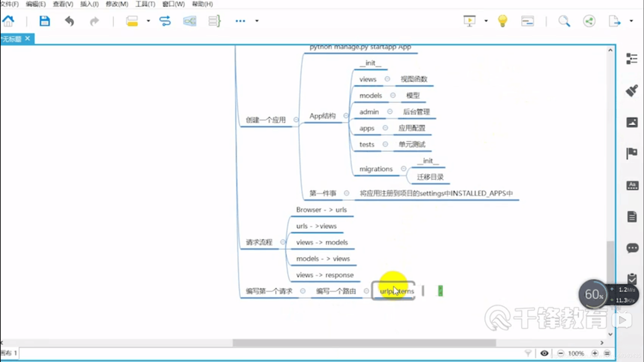Save the mind map file
Viewport: 644px width, 362px height.
pos(45,21)
